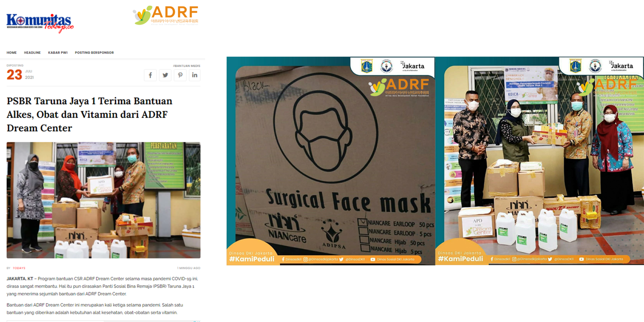
Task: Open the article's main photo
Action: coord(104,200)
